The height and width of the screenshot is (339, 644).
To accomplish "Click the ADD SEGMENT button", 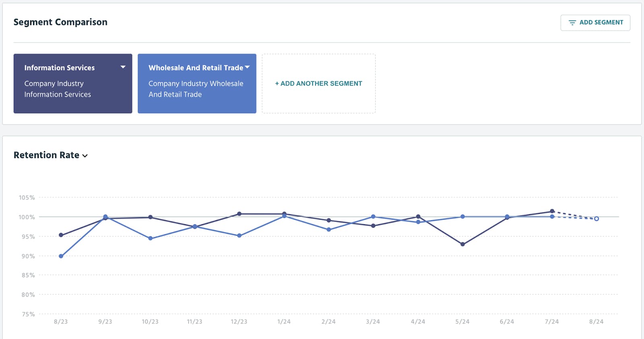I will 595,23.
